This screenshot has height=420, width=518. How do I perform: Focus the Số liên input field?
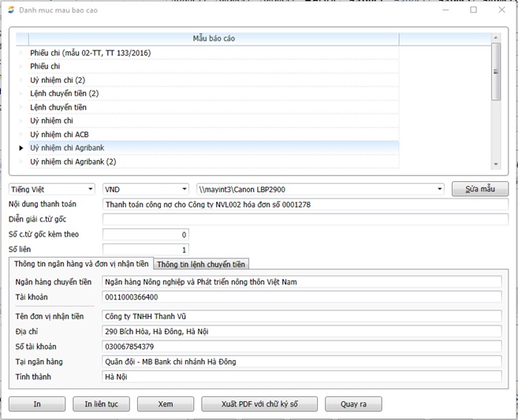point(146,250)
